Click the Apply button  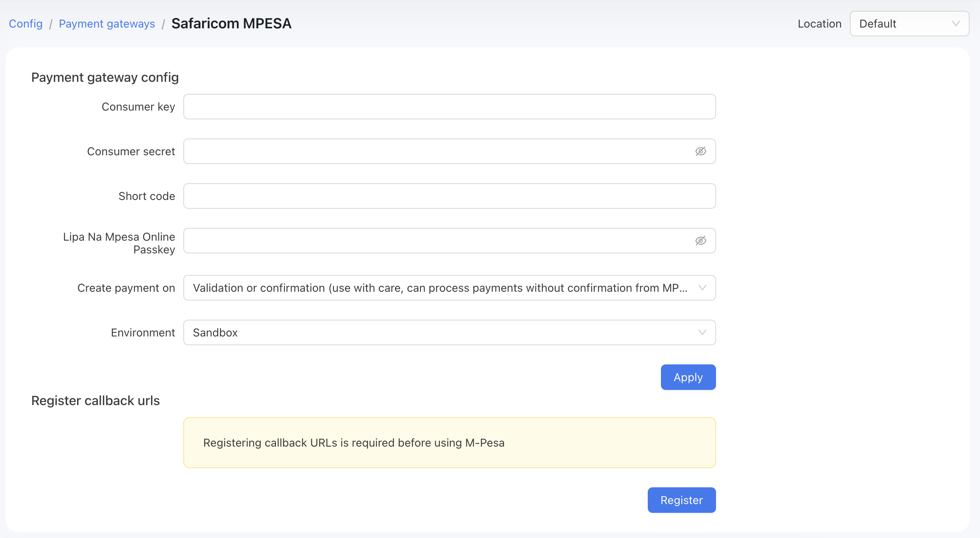(x=688, y=377)
